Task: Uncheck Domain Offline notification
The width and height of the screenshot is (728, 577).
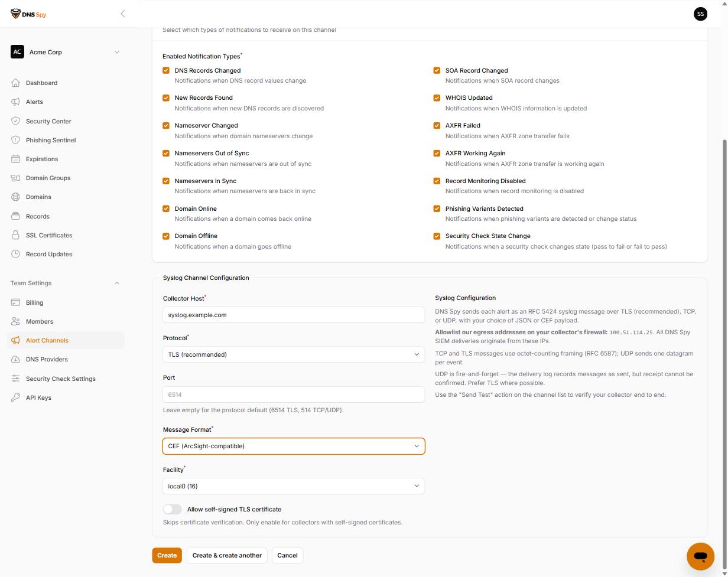Action: click(166, 236)
